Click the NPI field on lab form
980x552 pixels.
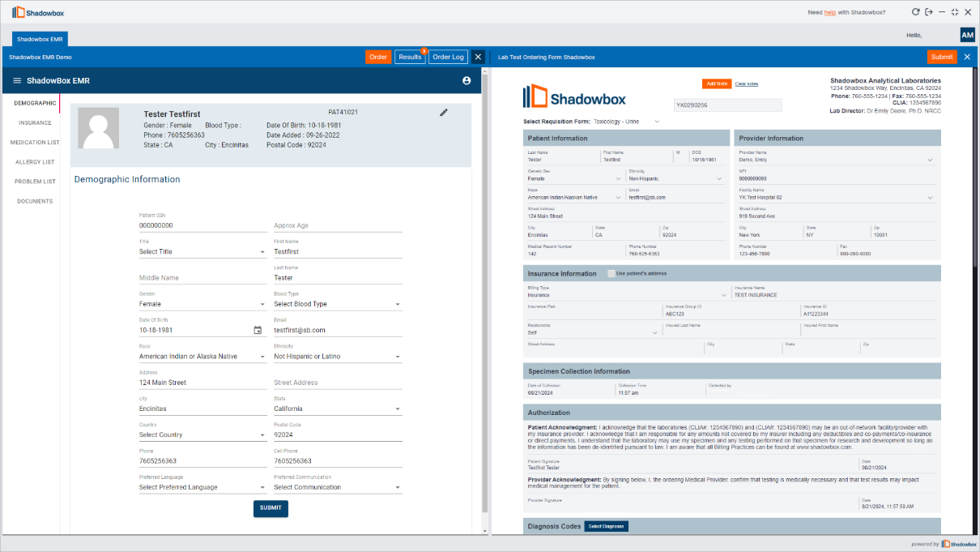click(836, 178)
